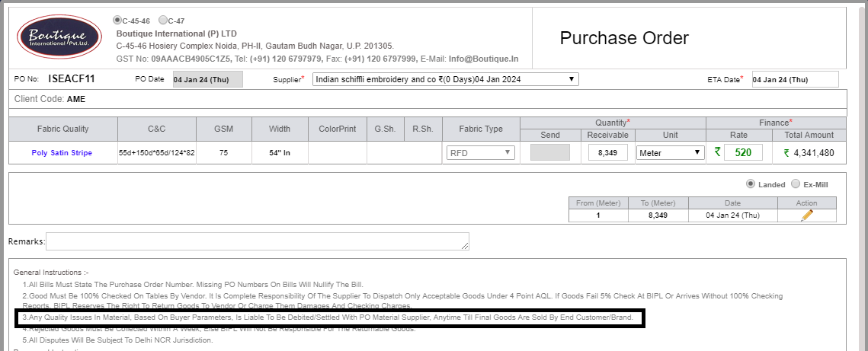Click the Boutique International (P) LTD company name

(x=177, y=34)
